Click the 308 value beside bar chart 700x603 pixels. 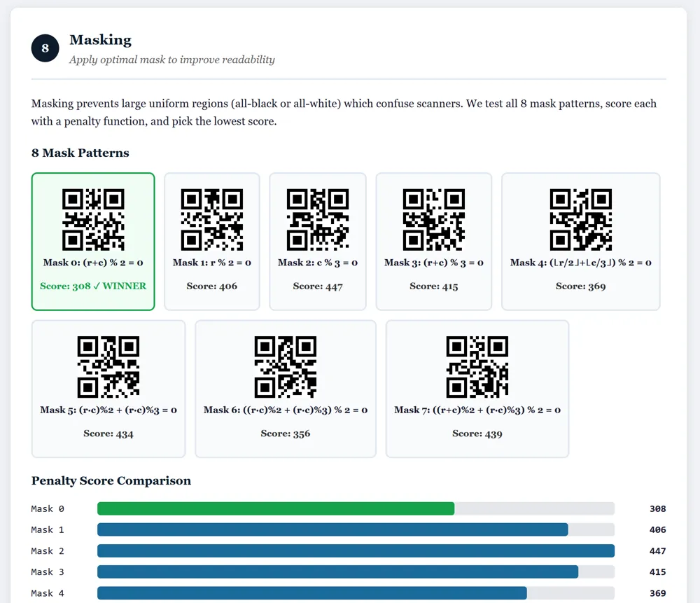coord(657,508)
